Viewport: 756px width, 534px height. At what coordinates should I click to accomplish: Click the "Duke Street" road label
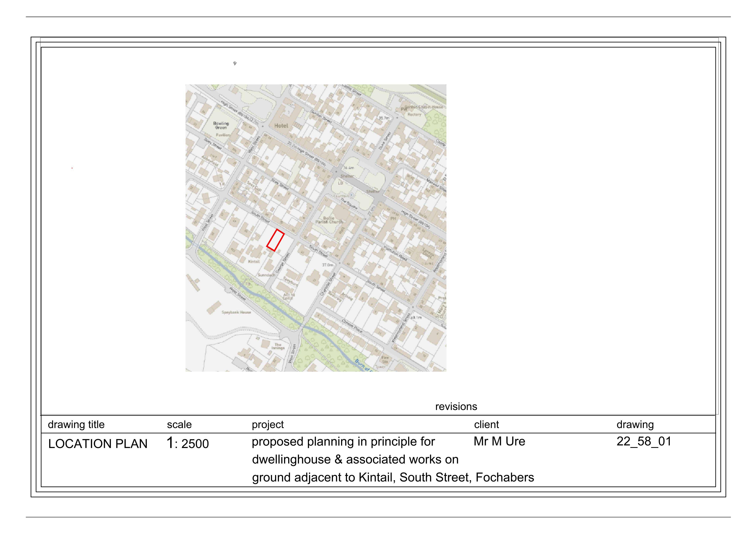point(385,141)
